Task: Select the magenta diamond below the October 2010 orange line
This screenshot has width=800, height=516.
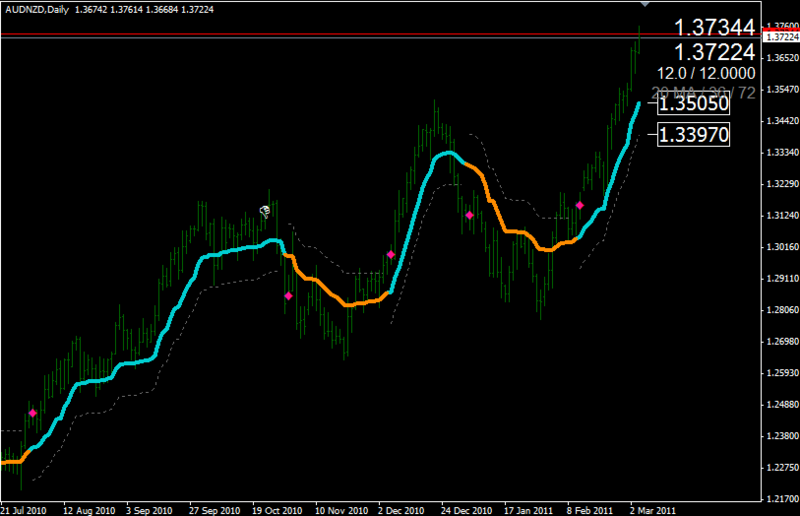Action: [x=288, y=296]
